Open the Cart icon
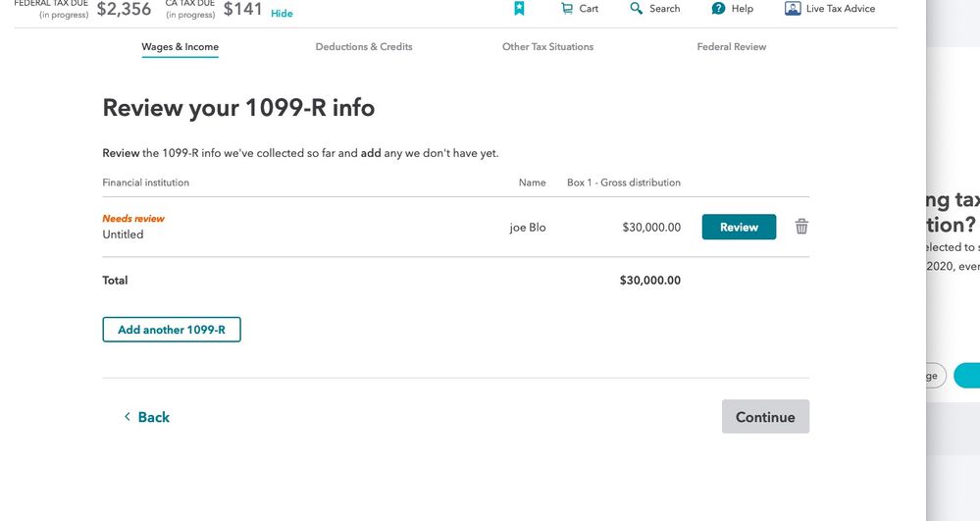The width and height of the screenshot is (980, 521). pyautogui.click(x=567, y=8)
